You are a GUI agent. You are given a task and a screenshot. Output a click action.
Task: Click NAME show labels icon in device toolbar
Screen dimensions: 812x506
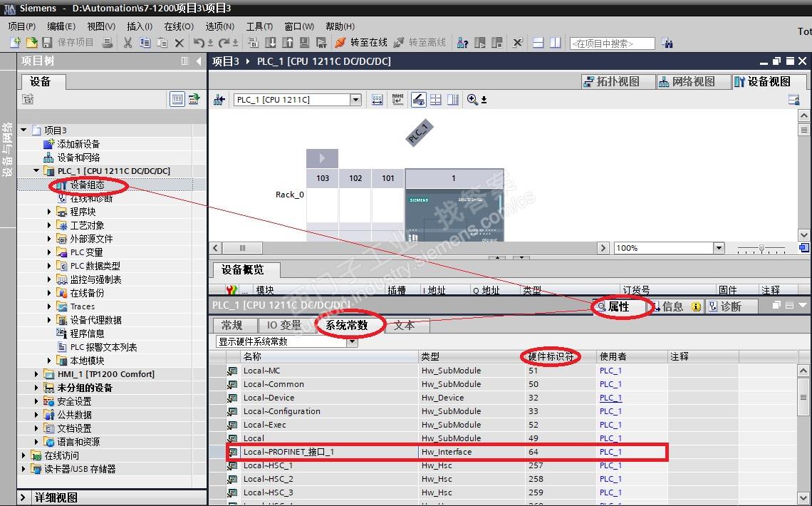point(397,100)
